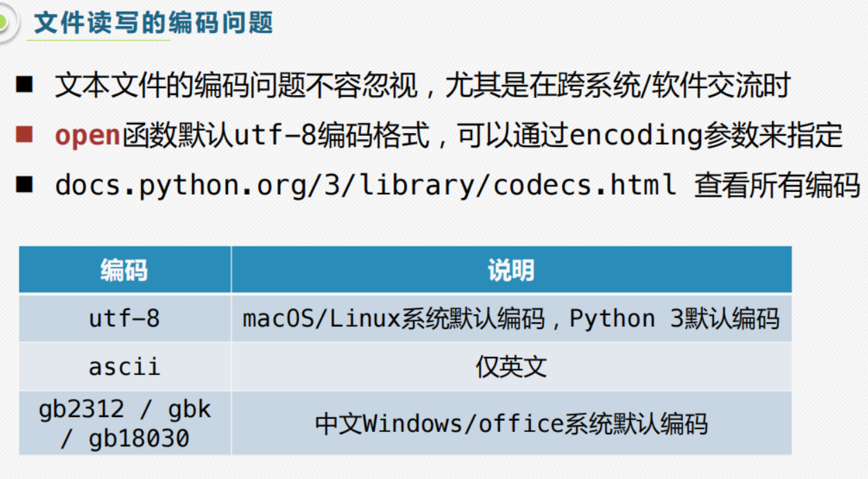
Task: Click the red square bullet before "open"
Action: tap(25, 135)
